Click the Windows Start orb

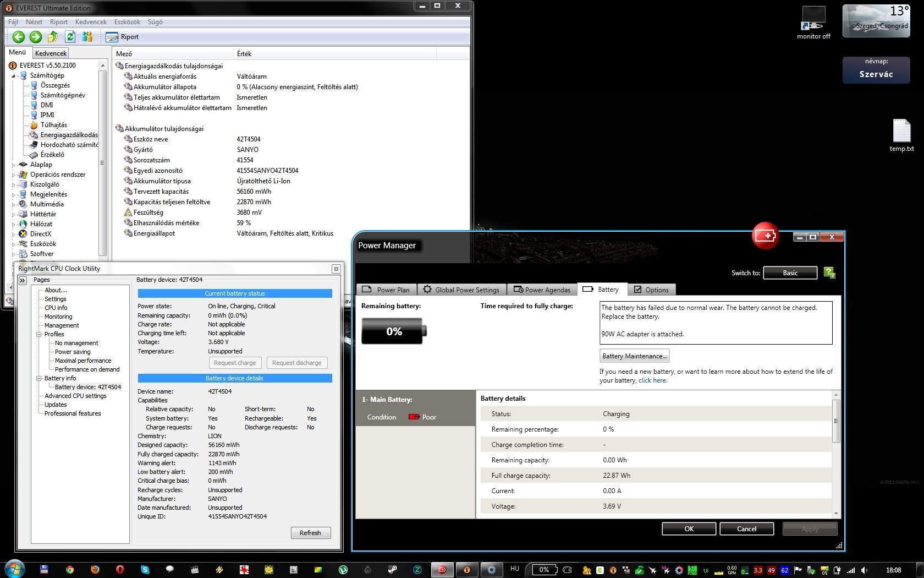(14, 569)
